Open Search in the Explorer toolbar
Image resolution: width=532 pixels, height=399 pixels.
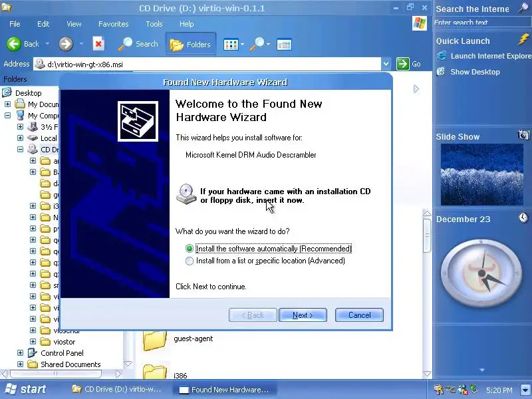[138, 44]
